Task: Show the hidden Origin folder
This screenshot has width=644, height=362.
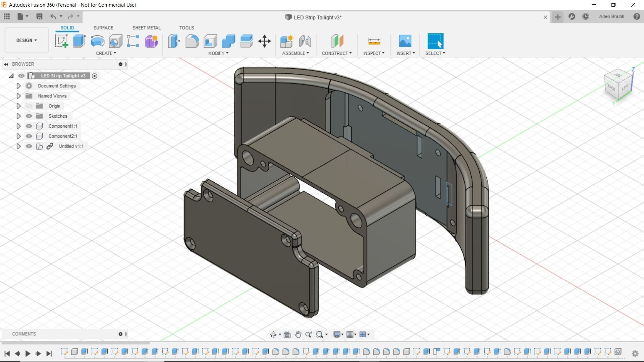Action: click(x=29, y=106)
